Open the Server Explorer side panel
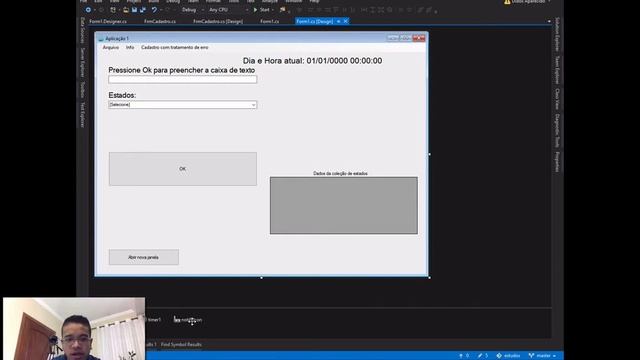This screenshot has width=640, height=360. pyautogui.click(x=82, y=62)
